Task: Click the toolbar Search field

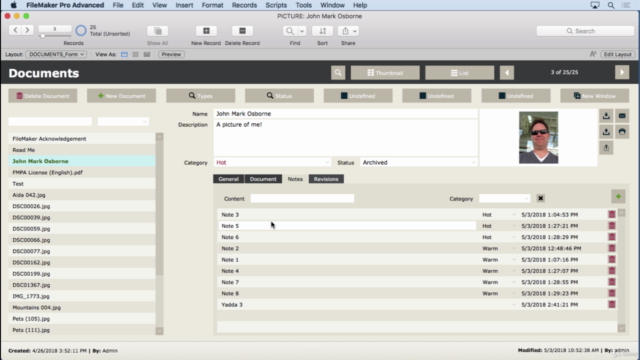Action: click(x=584, y=31)
